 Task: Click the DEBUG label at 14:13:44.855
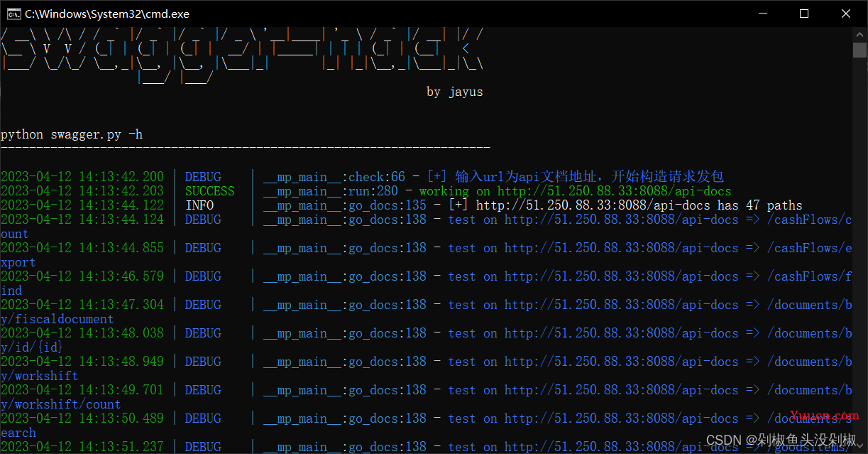tap(203, 248)
